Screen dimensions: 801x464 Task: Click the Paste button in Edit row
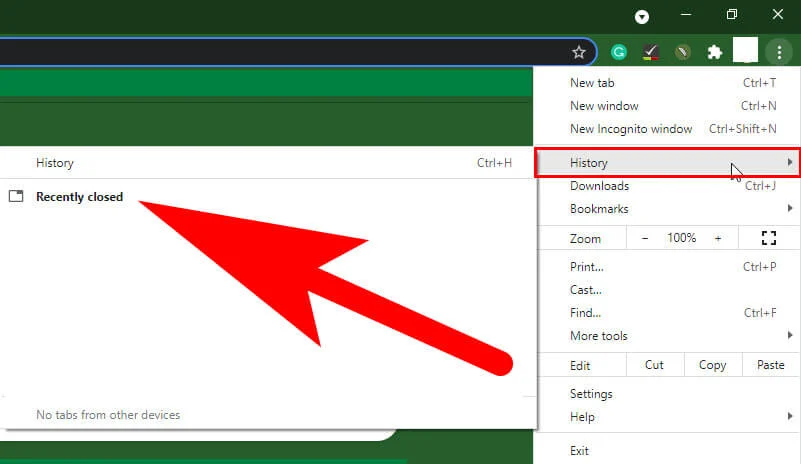pyautogui.click(x=770, y=365)
